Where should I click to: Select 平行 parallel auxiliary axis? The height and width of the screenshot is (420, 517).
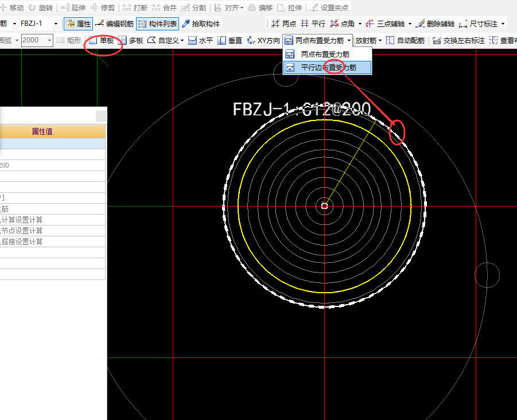313,24
